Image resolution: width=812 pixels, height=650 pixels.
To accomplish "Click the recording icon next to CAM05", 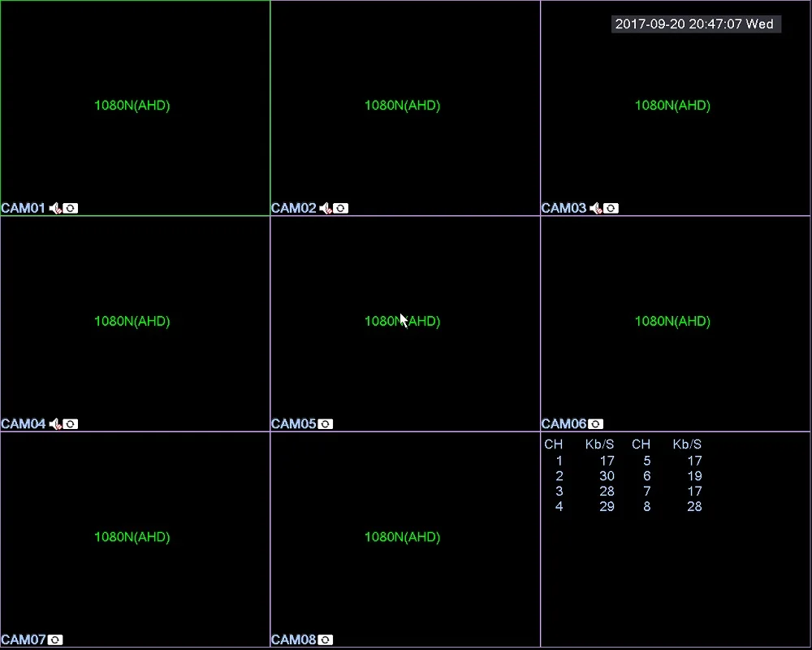I will tap(326, 424).
